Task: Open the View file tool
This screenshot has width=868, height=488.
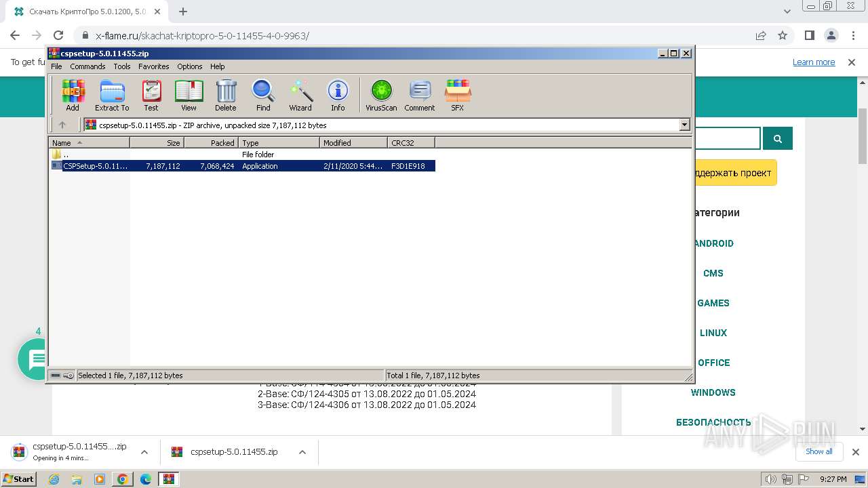Action: (x=189, y=96)
